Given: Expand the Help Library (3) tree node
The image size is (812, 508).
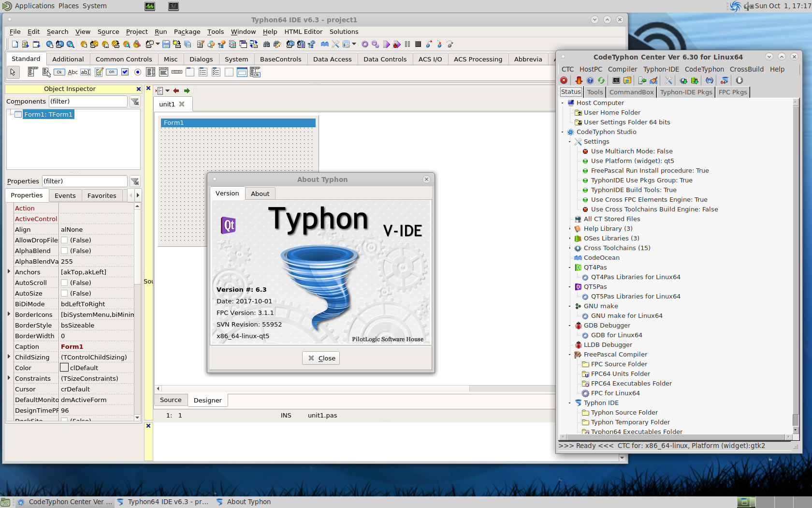Looking at the screenshot, I should coord(570,228).
